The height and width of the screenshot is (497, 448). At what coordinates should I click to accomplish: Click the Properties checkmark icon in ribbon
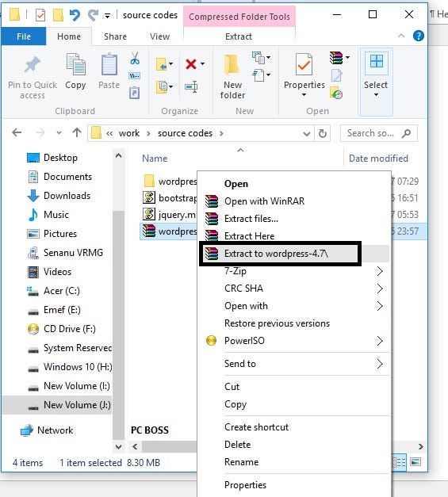304,64
